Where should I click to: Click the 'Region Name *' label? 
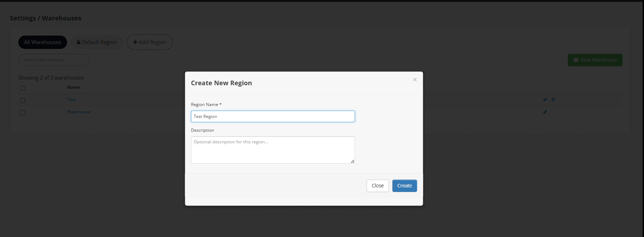click(206, 105)
